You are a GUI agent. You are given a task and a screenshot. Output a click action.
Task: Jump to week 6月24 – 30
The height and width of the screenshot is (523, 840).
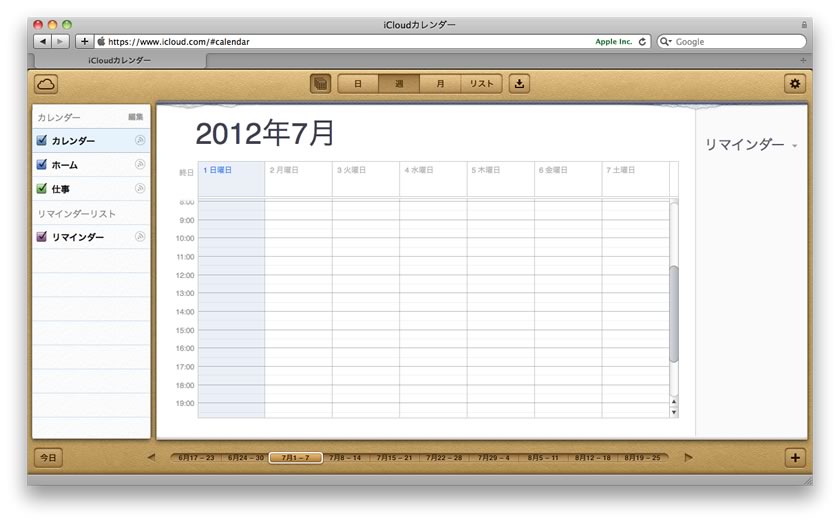tap(246, 458)
